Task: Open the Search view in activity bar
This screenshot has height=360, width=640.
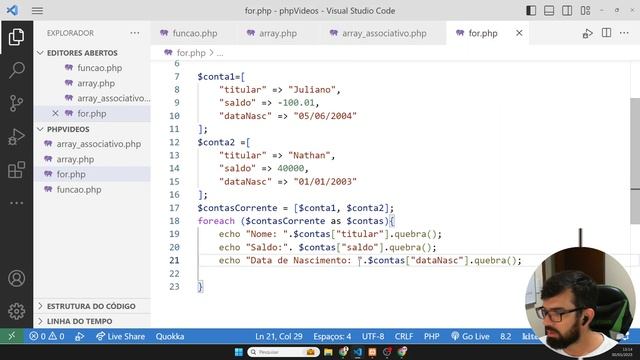Action: coord(16,70)
